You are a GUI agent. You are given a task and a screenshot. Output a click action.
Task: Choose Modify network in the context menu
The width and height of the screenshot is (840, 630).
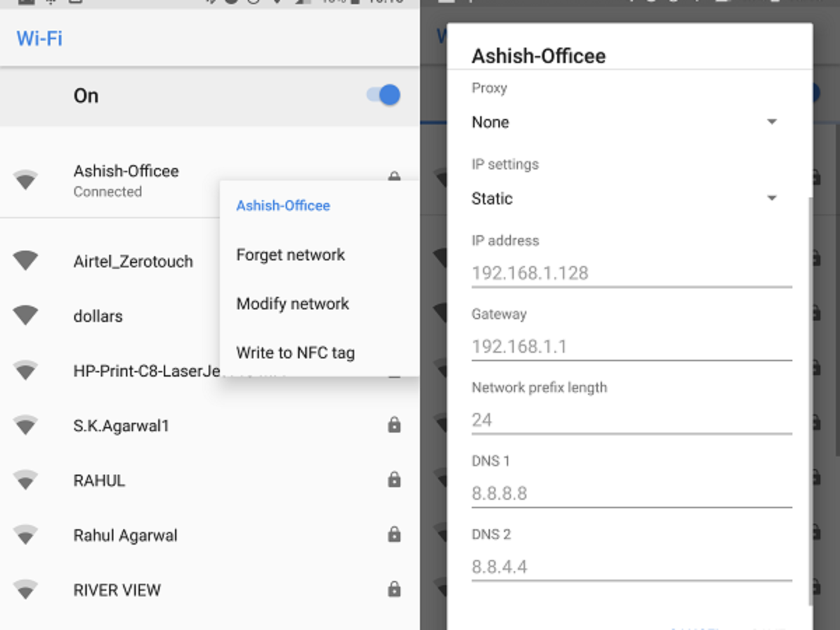[293, 304]
